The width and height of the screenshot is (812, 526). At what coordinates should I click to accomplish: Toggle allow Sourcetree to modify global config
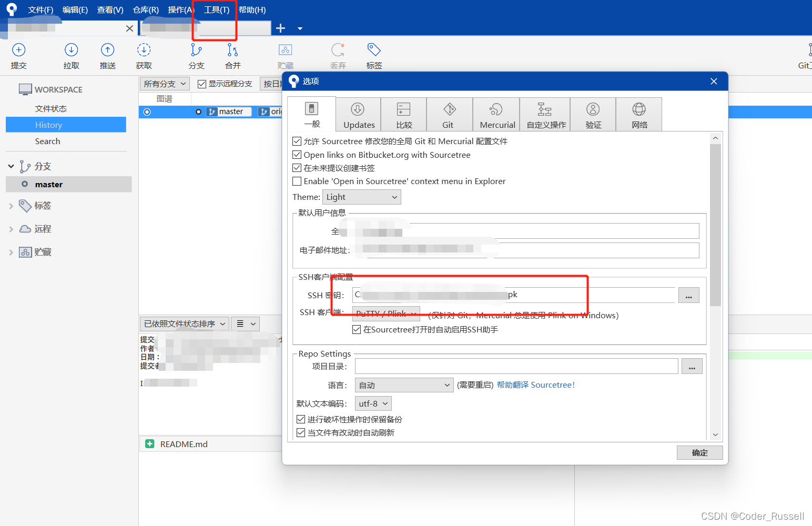click(x=297, y=141)
